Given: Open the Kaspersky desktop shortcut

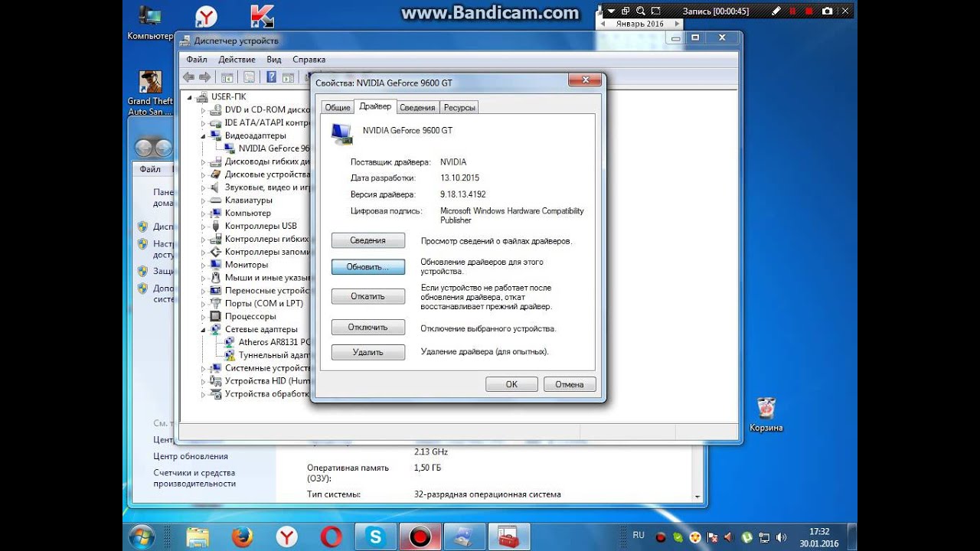Looking at the screenshot, I should [x=262, y=17].
